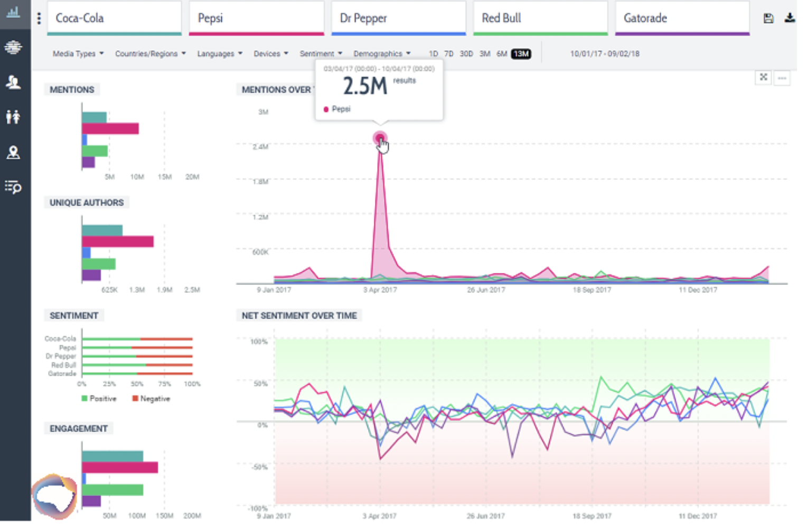Image resolution: width=807 pixels, height=532 pixels.
Task: Click the Pepsi peak data point marker
Action: point(380,139)
